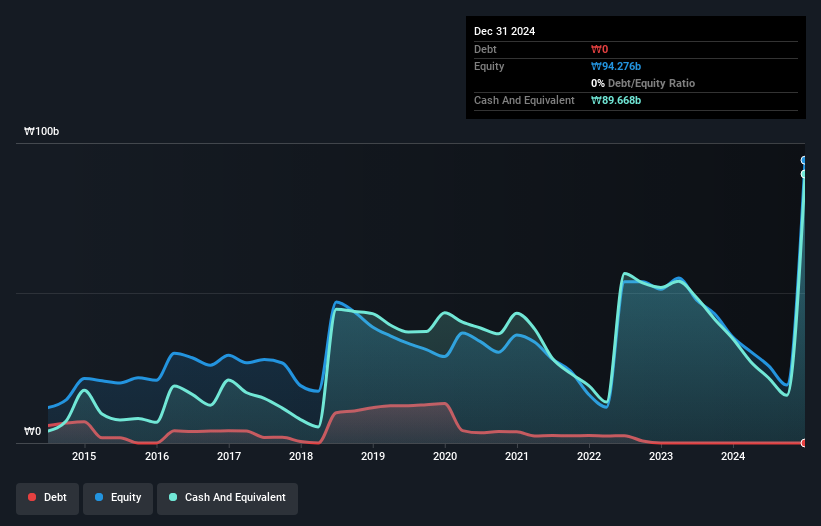Click the teal Cash endpoint marker
The height and width of the screenshot is (526, 821).
(x=804, y=174)
